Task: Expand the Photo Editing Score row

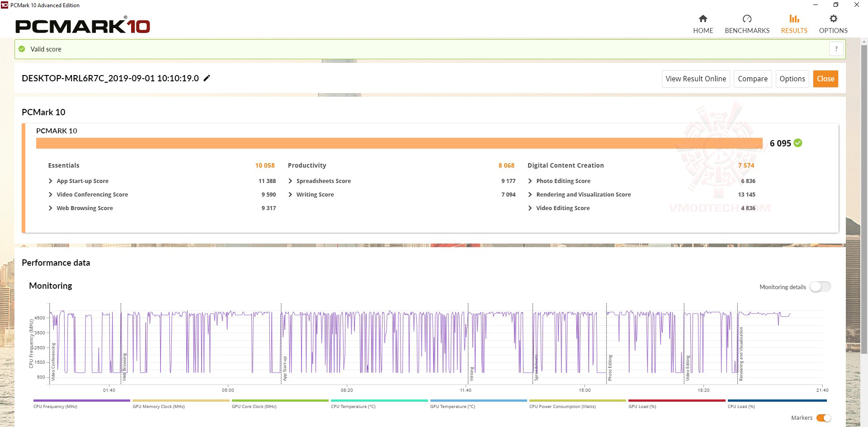Action: pos(530,181)
